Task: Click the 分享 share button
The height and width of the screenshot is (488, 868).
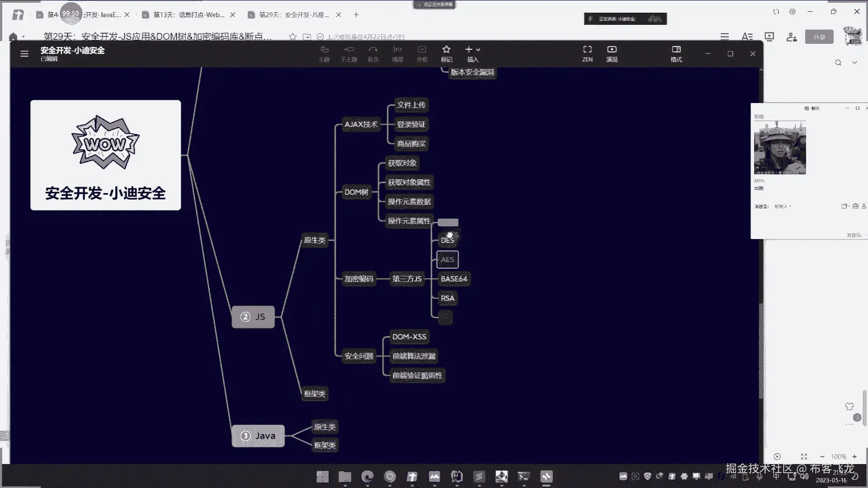Action: (x=819, y=37)
